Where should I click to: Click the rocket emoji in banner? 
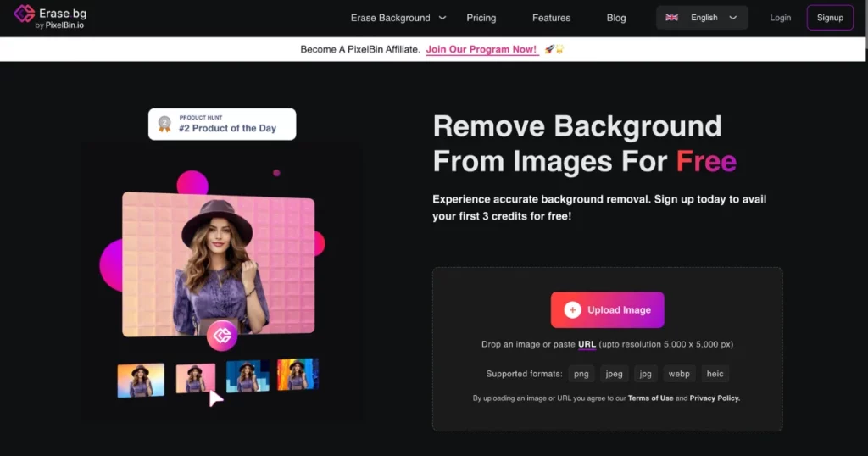coord(548,49)
